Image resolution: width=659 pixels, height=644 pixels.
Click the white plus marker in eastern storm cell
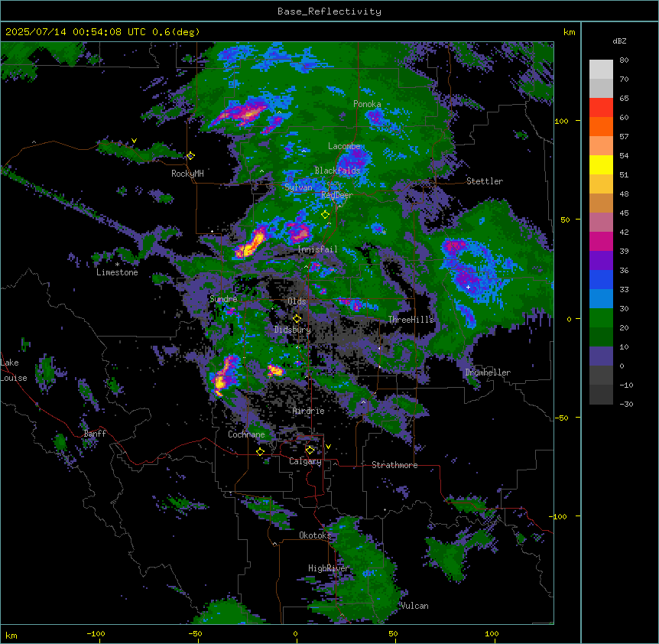(x=468, y=287)
